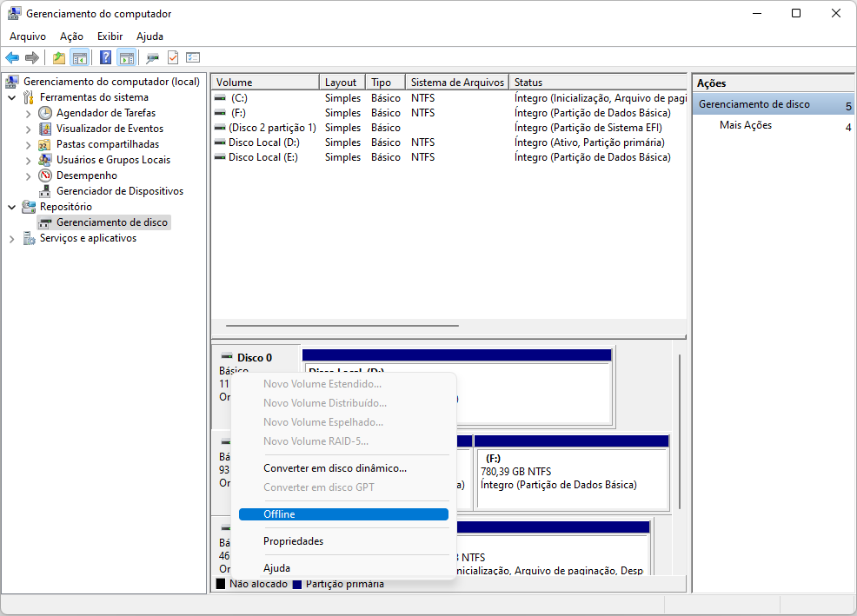Expand the Visualizador de Eventos node
This screenshot has height=616, width=857.
pos(29,129)
